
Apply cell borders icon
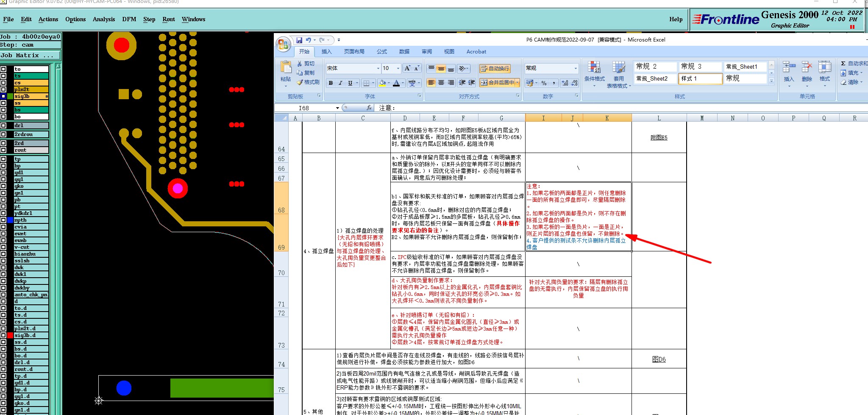[367, 83]
